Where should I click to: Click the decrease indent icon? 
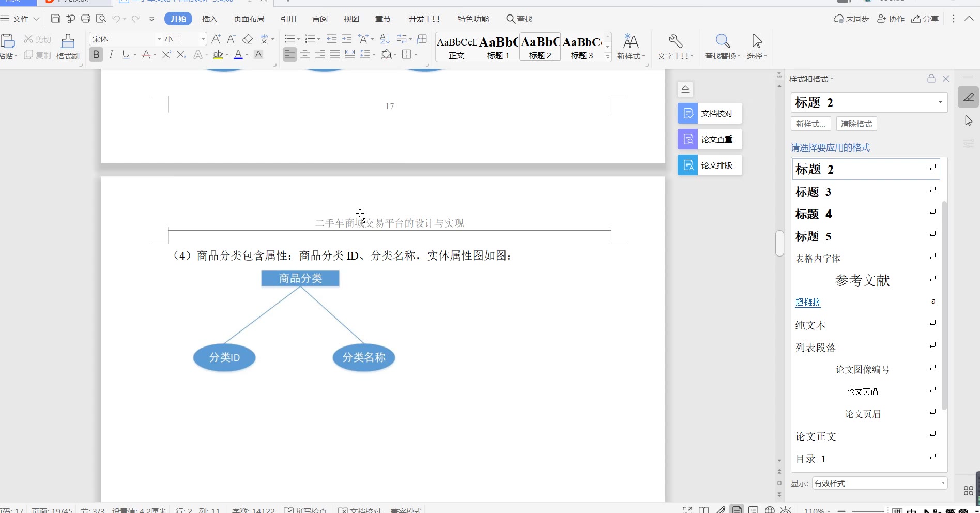pyautogui.click(x=332, y=39)
